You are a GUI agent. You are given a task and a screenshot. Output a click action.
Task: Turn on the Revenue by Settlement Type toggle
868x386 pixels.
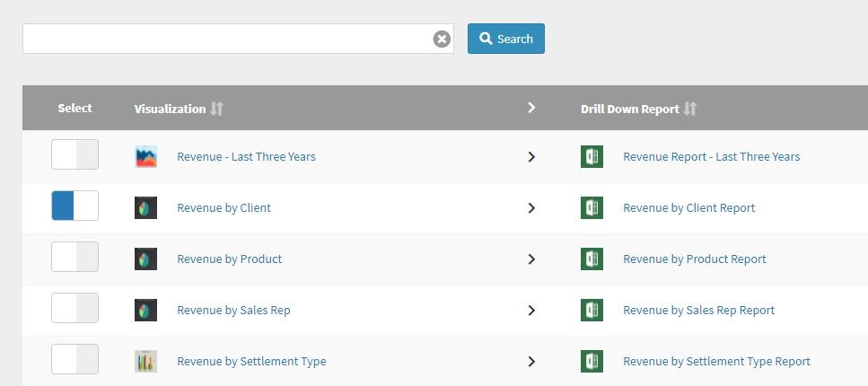(75, 360)
